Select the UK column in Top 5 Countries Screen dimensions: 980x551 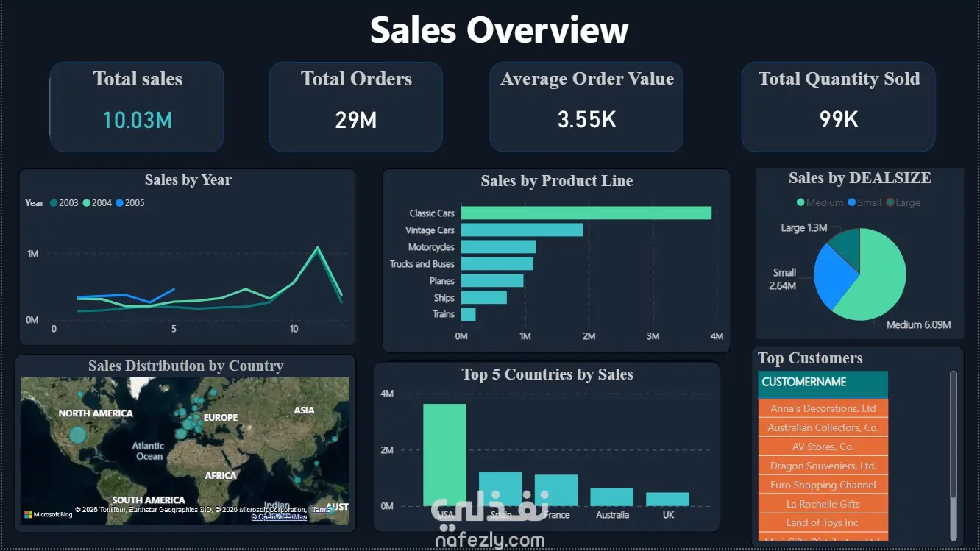click(x=668, y=500)
